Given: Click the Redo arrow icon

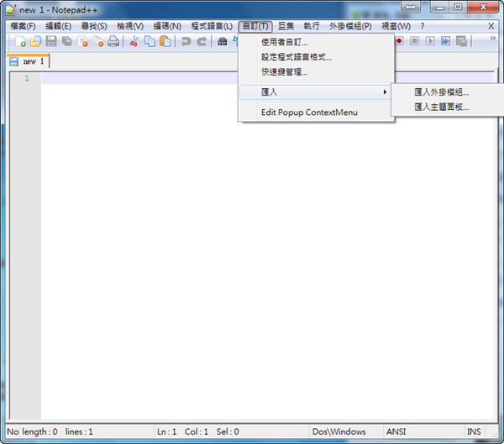Looking at the screenshot, I should [x=202, y=41].
